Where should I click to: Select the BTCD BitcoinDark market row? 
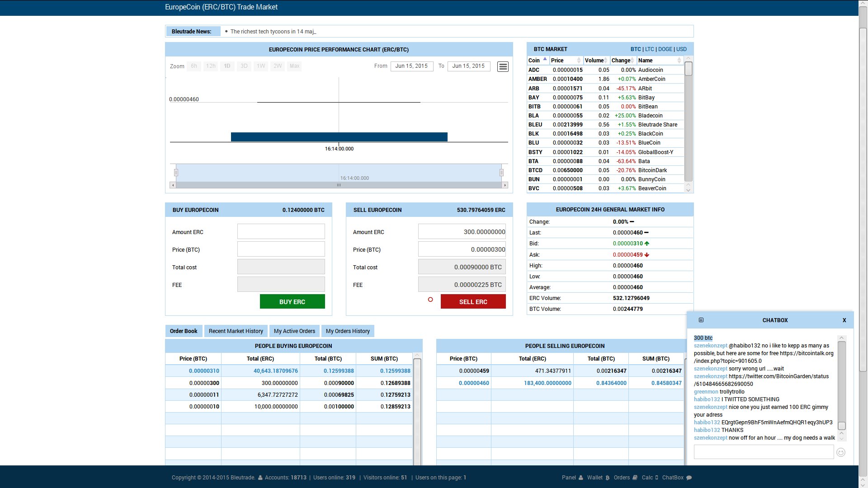tap(605, 170)
